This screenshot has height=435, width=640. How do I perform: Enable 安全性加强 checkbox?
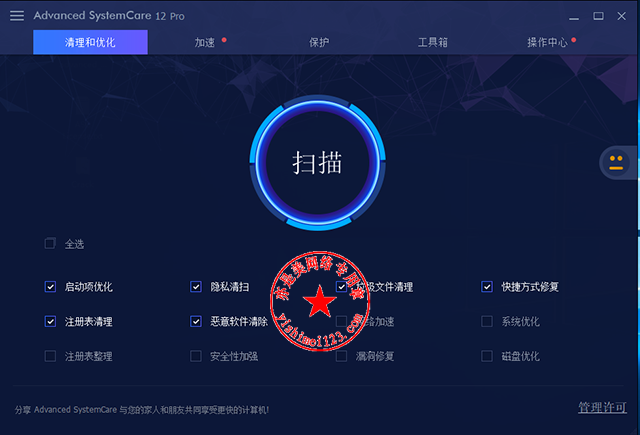point(196,356)
